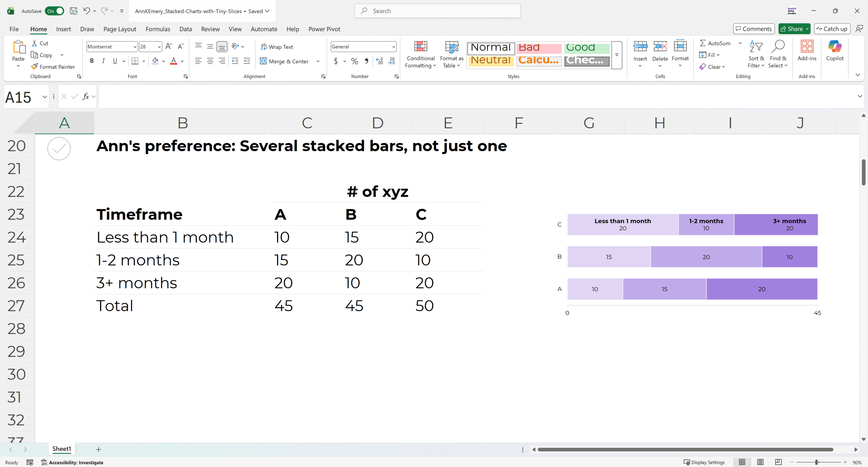The width and height of the screenshot is (868, 467).
Task: Open the Montserrat font name dropdown
Action: [x=135, y=47]
